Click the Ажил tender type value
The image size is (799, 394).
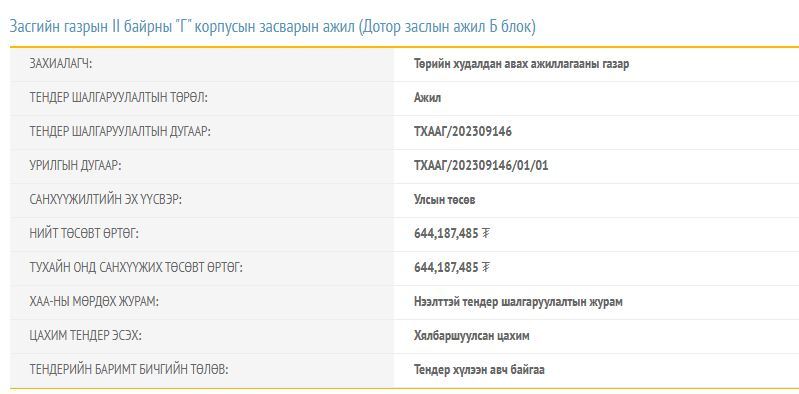click(x=427, y=98)
